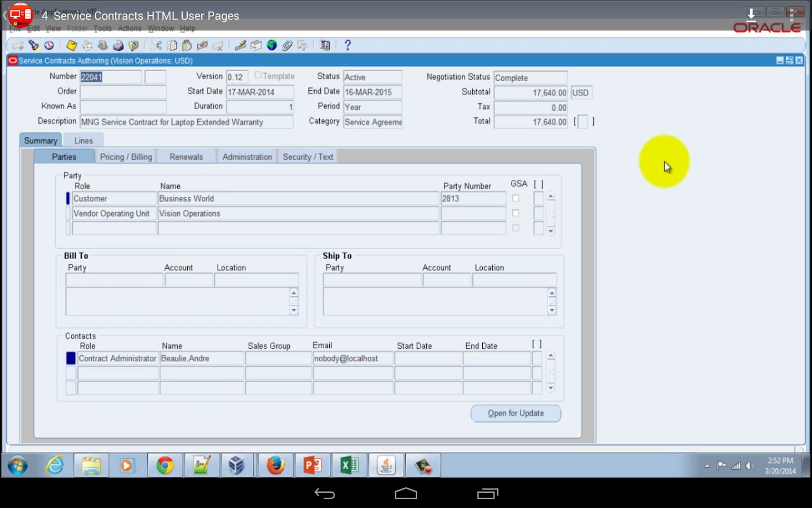Viewport: 812px width, 508px height.
Task: Check GSA box in empty third party row
Action: point(515,228)
